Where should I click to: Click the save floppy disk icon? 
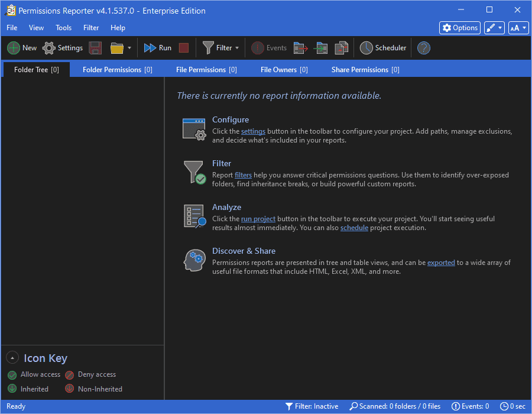point(95,48)
